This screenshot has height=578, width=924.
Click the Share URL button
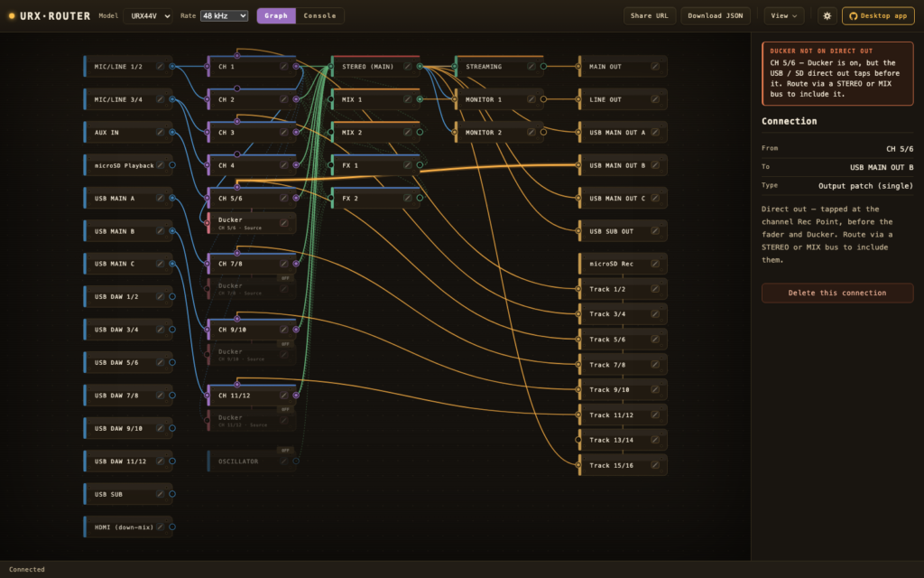coord(650,16)
